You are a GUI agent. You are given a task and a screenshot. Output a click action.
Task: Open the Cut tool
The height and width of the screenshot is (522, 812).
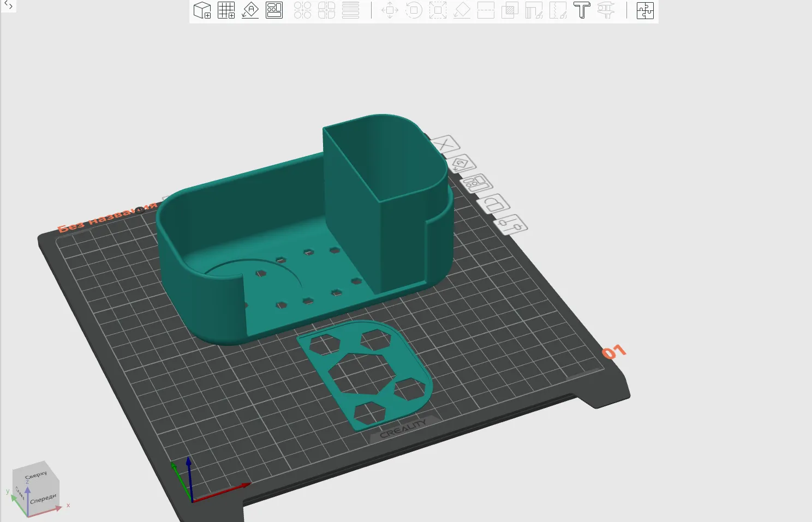486,10
